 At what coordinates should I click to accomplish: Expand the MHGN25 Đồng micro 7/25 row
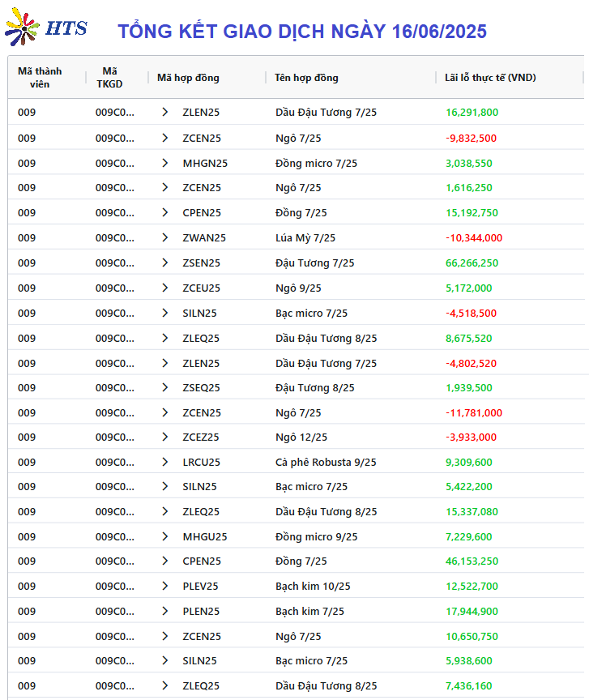click(x=164, y=163)
